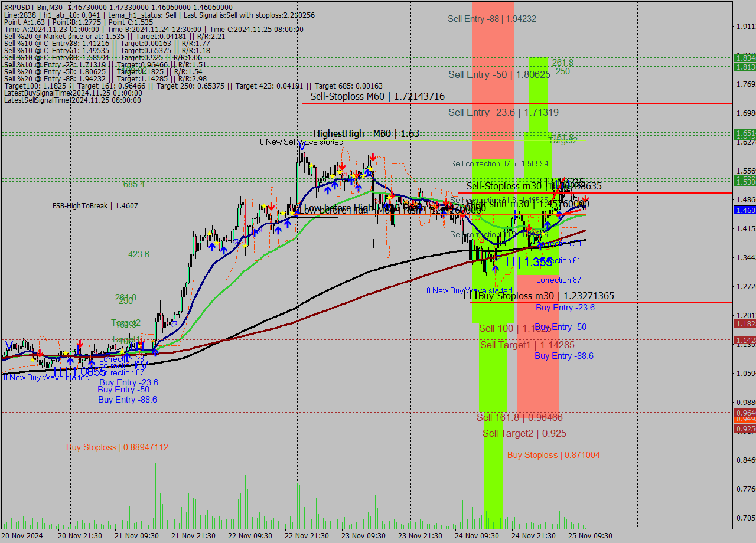This screenshot has width=756, height=543.
Task: Select the 20 Nov 21:30 time axis label
Action: click(x=80, y=536)
